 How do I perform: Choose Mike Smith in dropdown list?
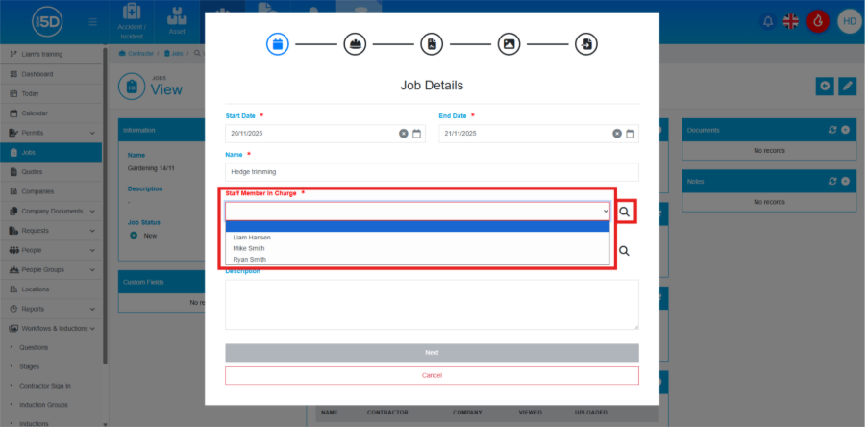click(249, 248)
